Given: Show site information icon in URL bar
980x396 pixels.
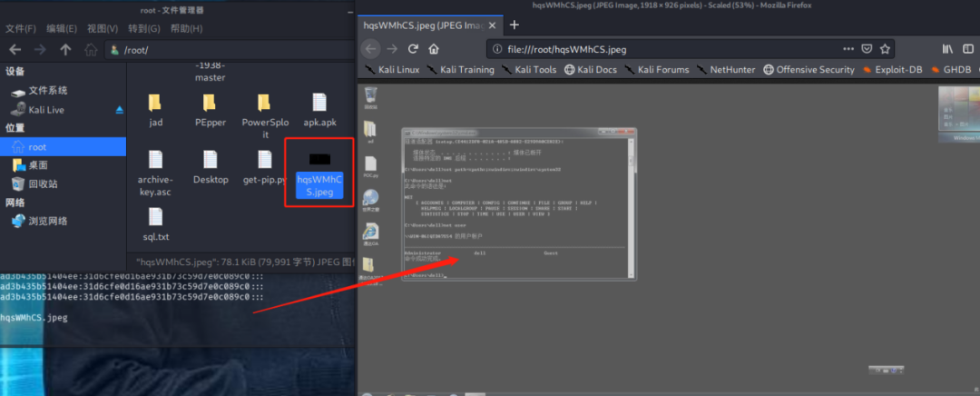Looking at the screenshot, I should point(497,49).
